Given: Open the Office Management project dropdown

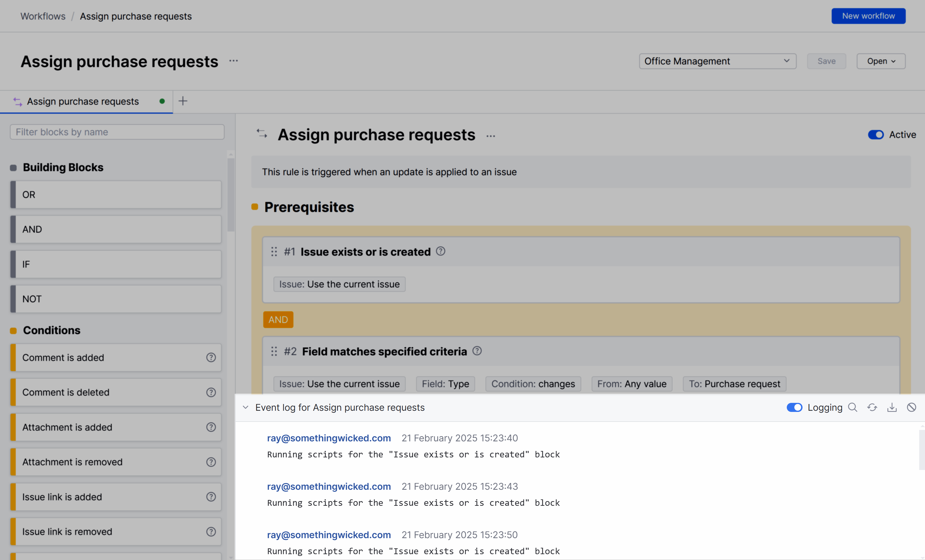Looking at the screenshot, I should pos(717,61).
